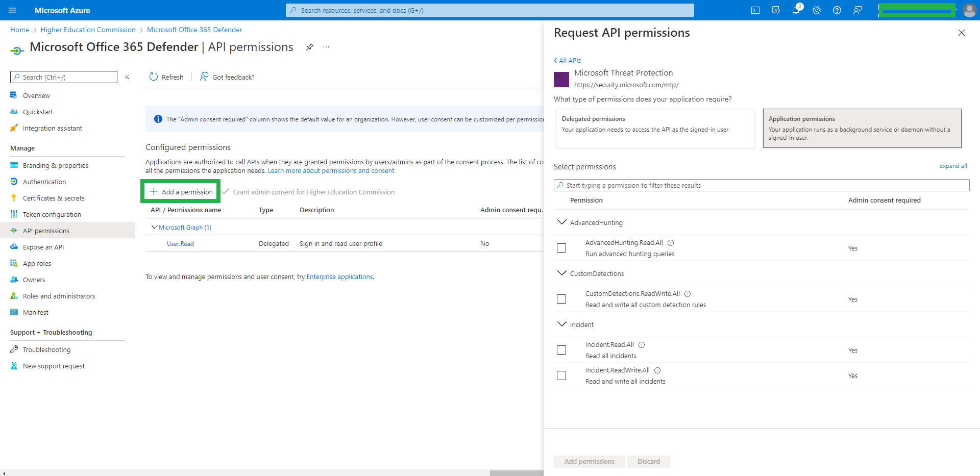Select API permissions in the sidebar
Viewport: 980px width, 476px height.
[x=67, y=231]
